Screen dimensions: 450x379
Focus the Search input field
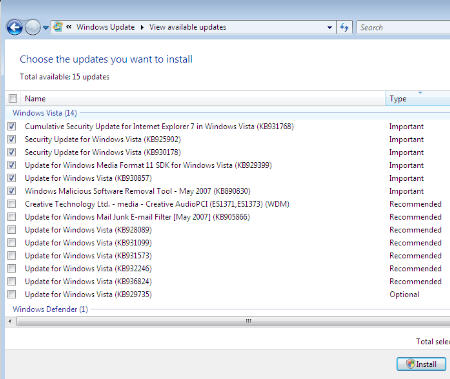pyautogui.click(x=403, y=27)
